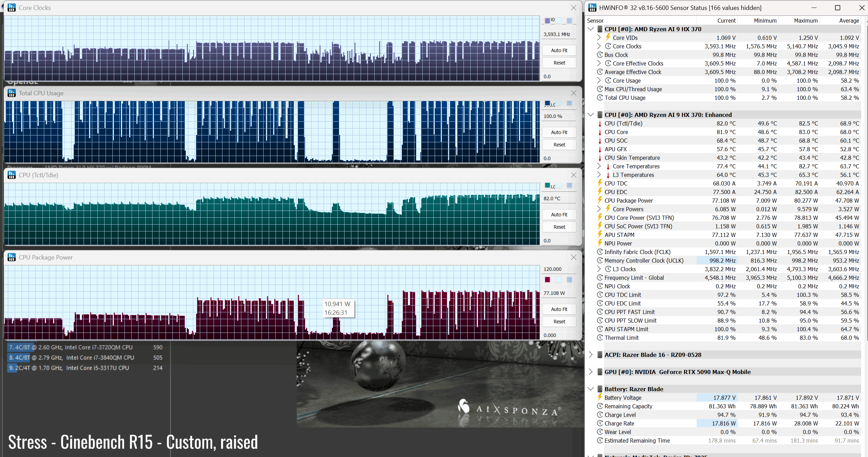This screenshot has height=457, width=868.
Task: Click Reset in CPU Package Power graph
Action: pyautogui.click(x=559, y=322)
